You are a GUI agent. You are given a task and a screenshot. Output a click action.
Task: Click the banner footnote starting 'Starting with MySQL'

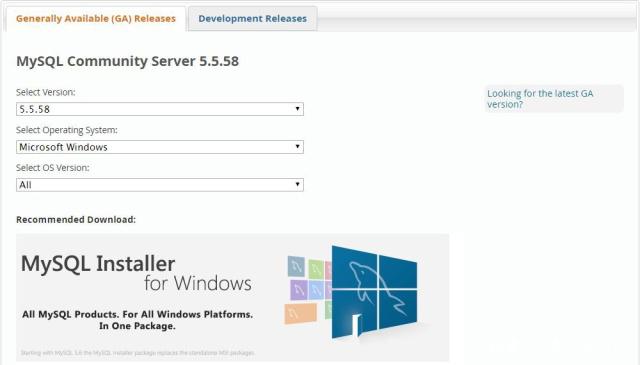tap(138, 353)
